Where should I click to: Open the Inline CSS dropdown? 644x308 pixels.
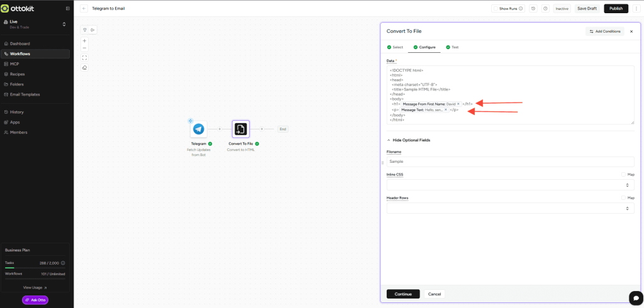coord(510,185)
